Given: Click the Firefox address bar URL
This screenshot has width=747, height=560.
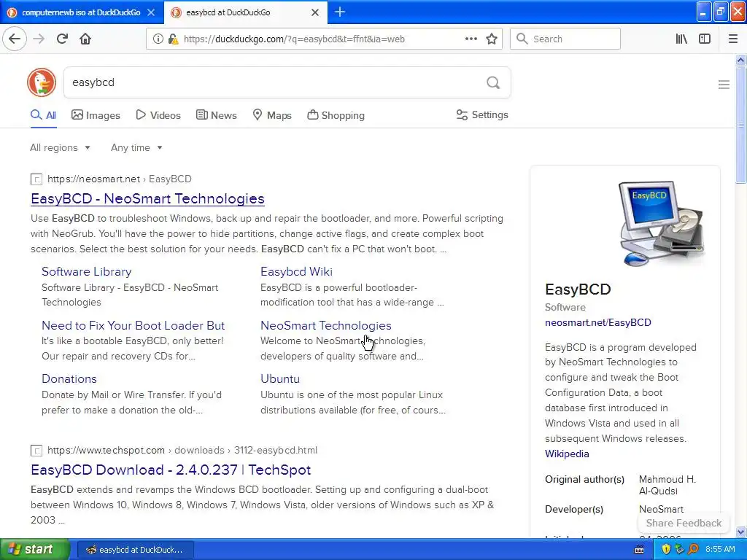Looking at the screenshot, I should coord(294,39).
